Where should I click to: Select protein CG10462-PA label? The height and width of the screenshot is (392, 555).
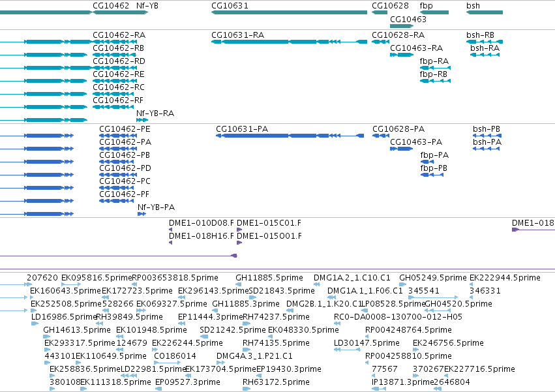coord(125,142)
